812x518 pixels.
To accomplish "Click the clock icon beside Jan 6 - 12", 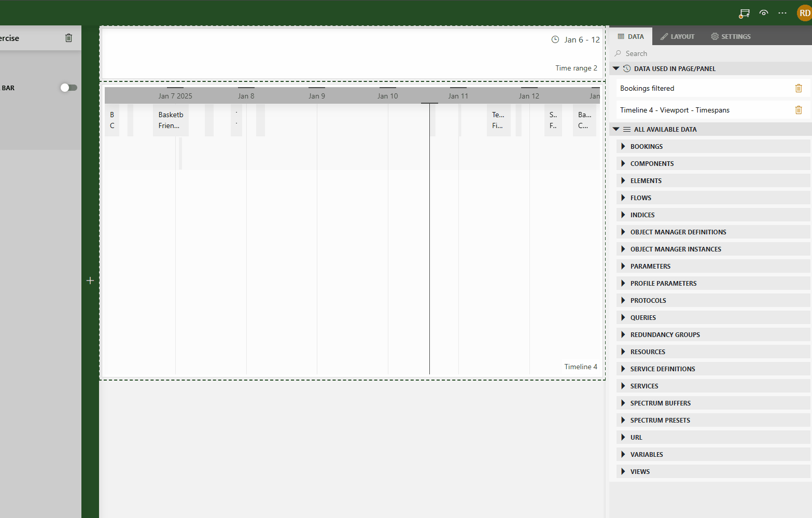I will tap(555, 39).
